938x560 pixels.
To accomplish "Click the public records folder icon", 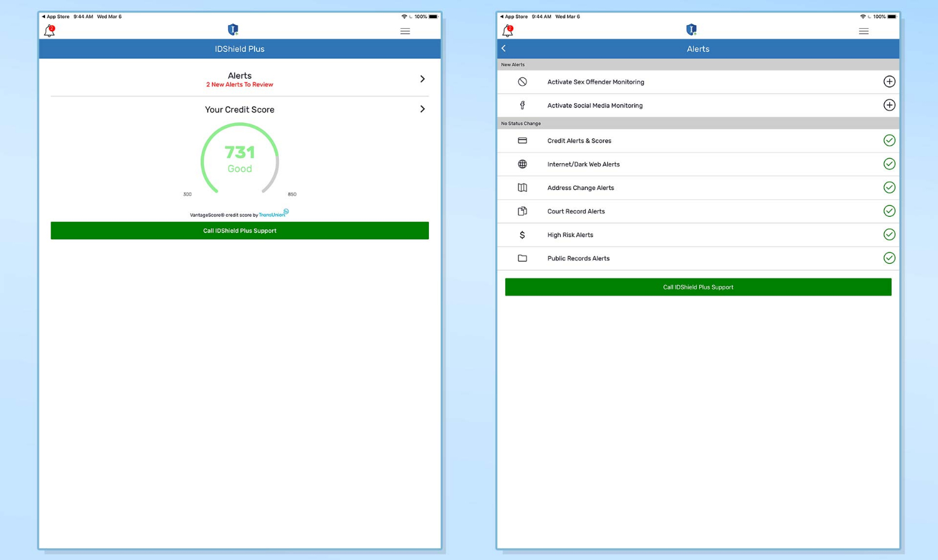I will click(522, 258).
